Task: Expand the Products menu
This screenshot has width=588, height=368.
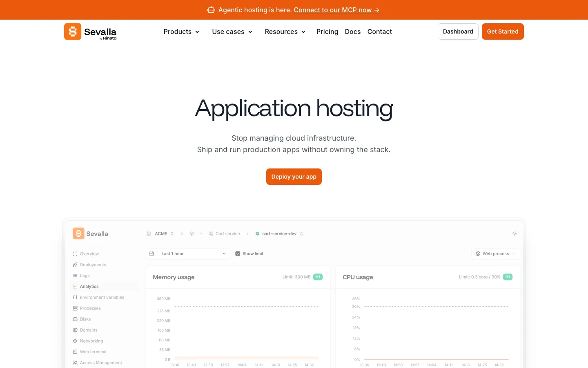Action: point(181,31)
